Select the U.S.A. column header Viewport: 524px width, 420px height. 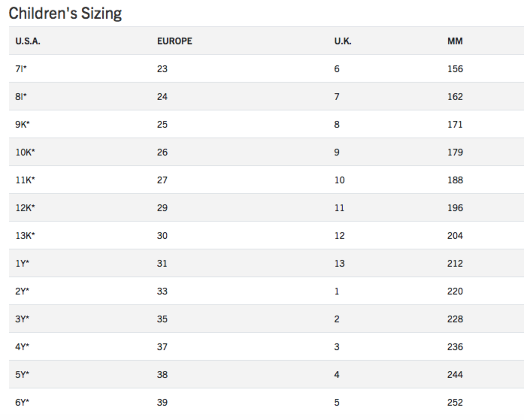(x=28, y=41)
